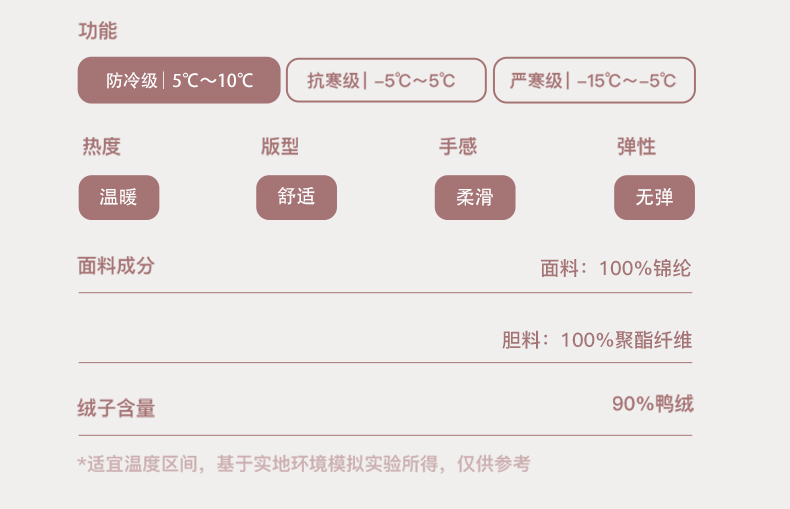Image resolution: width=790 pixels, height=509 pixels.
Task: Pick the 严寒级 -15℃~-5℃ option
Action: click(594, 81)
